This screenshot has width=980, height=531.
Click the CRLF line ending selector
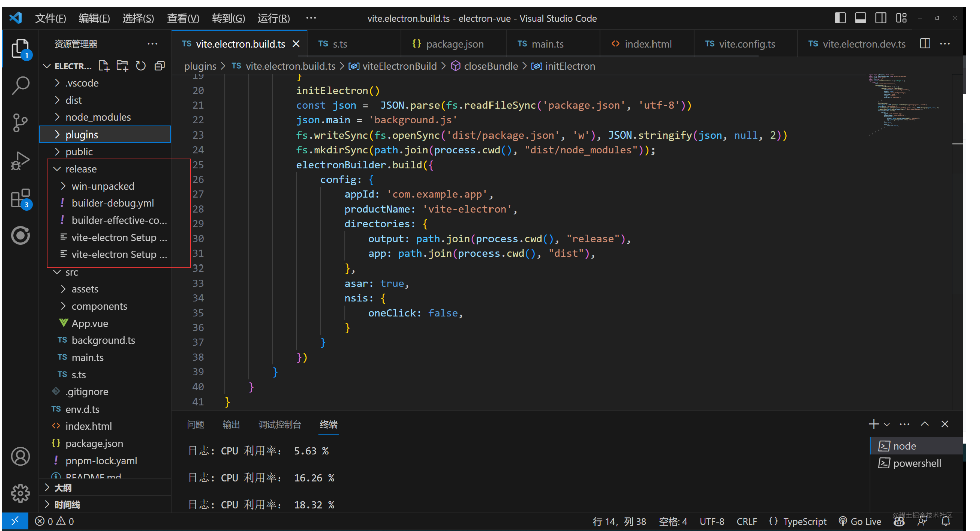(x=747, y=521)
